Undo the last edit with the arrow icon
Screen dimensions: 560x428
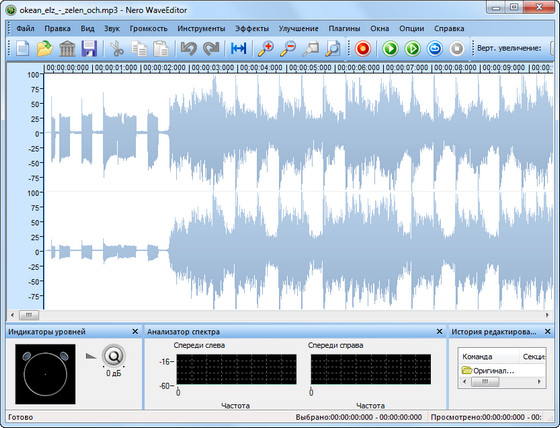pyautogui.click(x=188, y=49)
